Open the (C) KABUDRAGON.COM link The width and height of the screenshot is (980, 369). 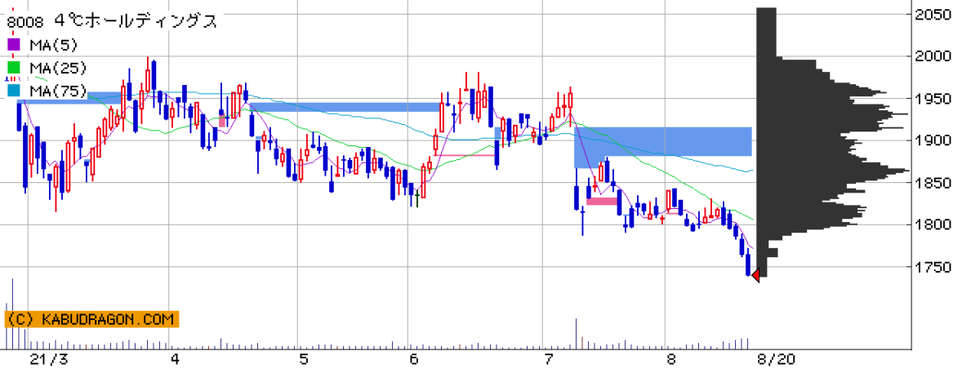91,319
